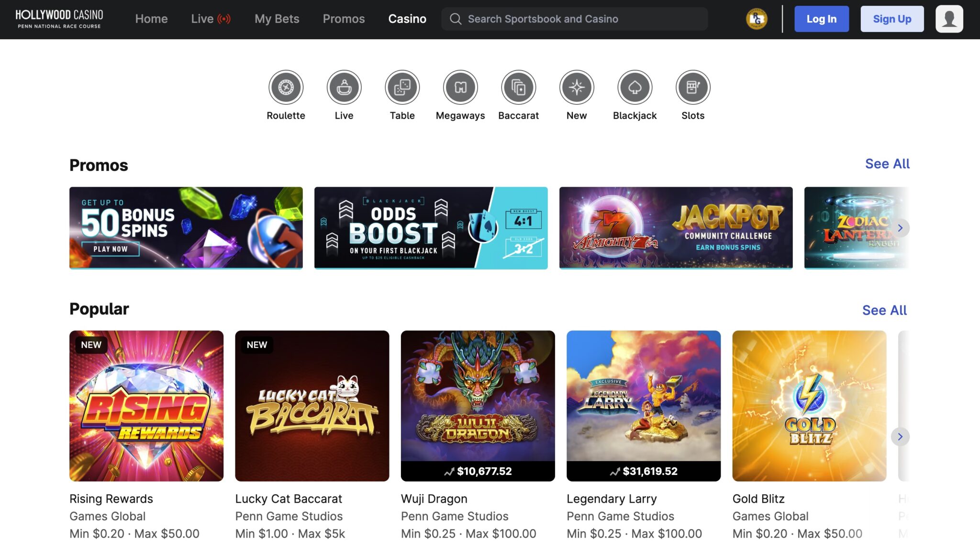Advance Popular games carousel right chevron
The image size is (980, 552).
coord(900,437)
